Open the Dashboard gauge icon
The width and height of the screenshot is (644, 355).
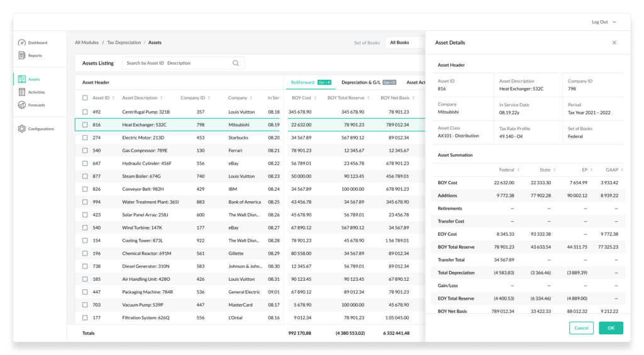click(x=22, y=42)
